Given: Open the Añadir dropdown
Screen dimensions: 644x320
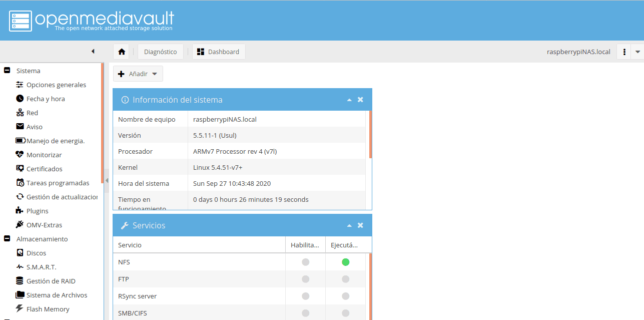Looking at the screenshot, I should [x=138, y=74].
